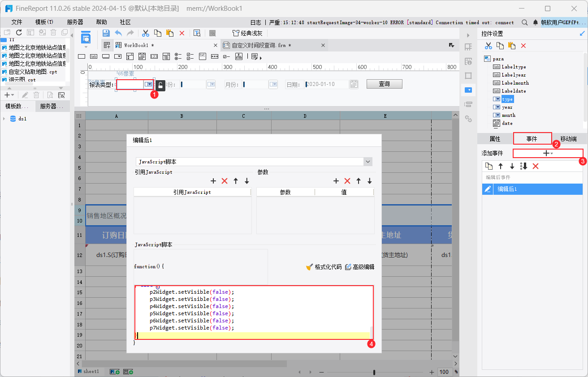Screen dimensions: 588x377
Task: Delete a parameter with the red X
Action: pos(347,181)
